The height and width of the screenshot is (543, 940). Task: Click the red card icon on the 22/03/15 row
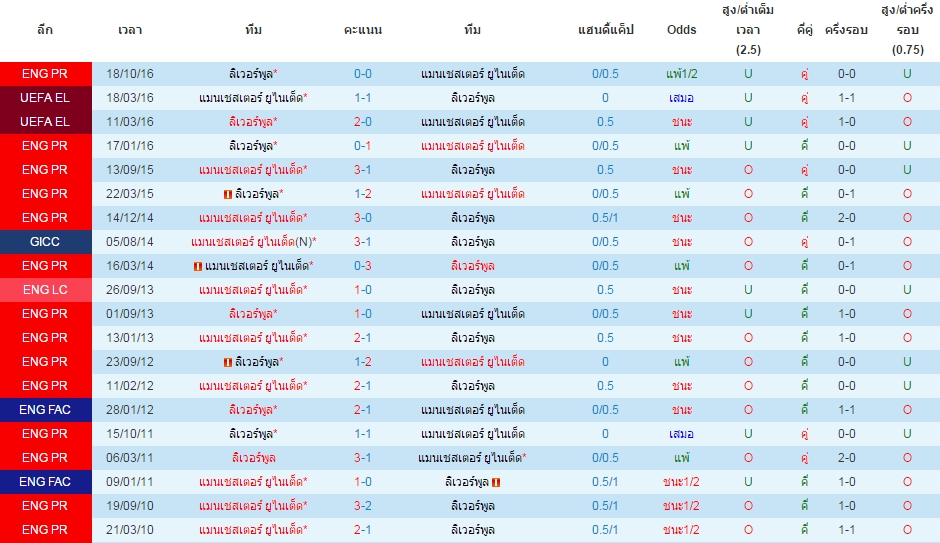pyautogui.click(x=228, y=194)
